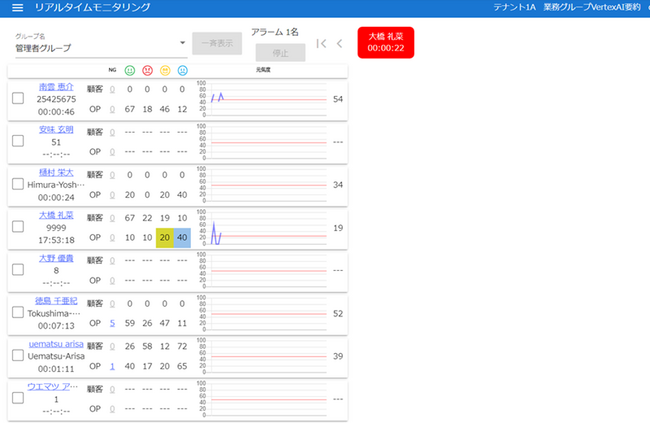The width and height of the screenshot is (650, 423).
Task: Select checkbox beside 大橋 礼菜 row
Action: pos(18,227)
